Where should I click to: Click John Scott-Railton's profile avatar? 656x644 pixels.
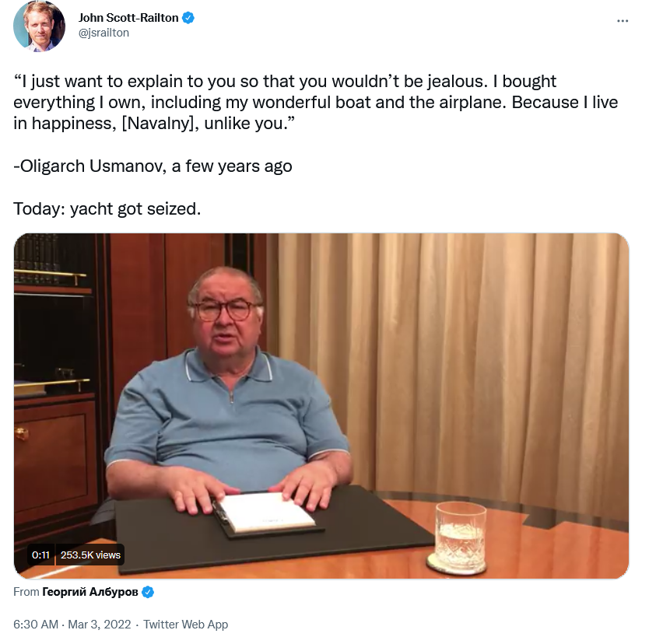(40, 26)
